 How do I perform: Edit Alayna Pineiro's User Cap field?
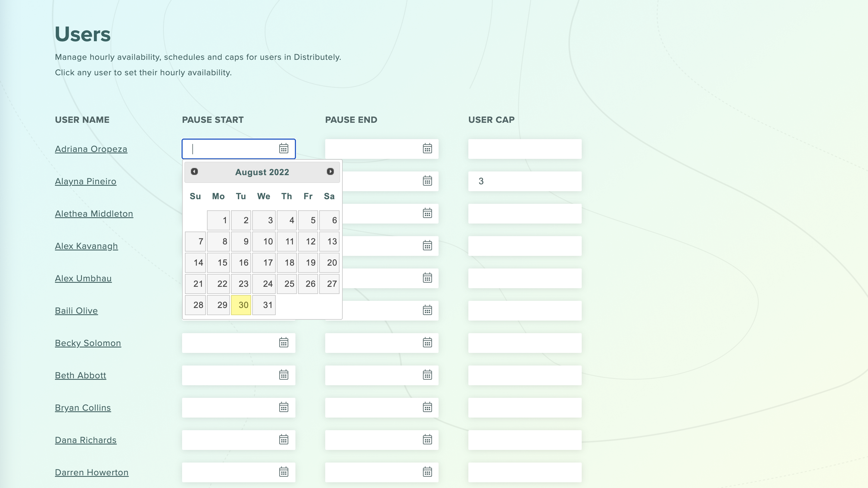pos(524,181)
